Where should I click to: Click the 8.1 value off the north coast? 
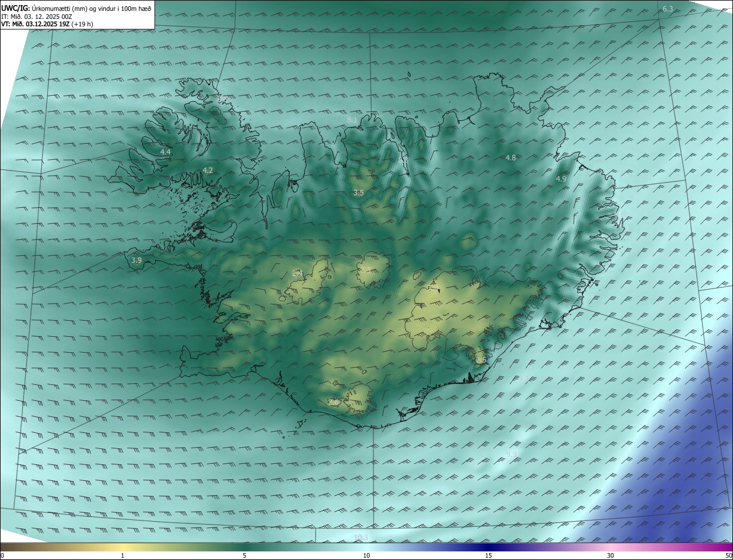pyautogui.click(x=352, y=120)
